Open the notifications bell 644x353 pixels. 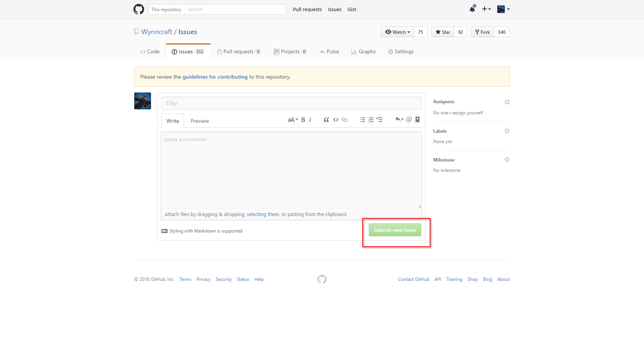pyautogui.click(x=472, y=9)
